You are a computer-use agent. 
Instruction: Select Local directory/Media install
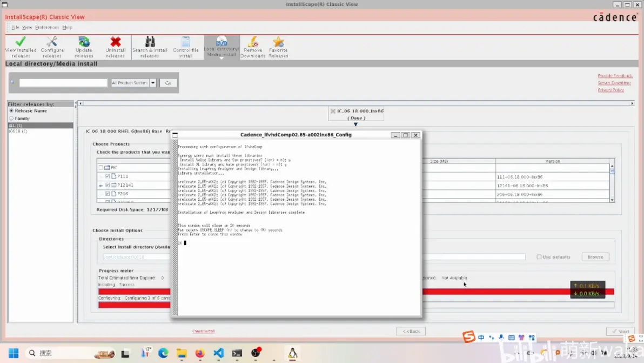click(x=222, y=47)
